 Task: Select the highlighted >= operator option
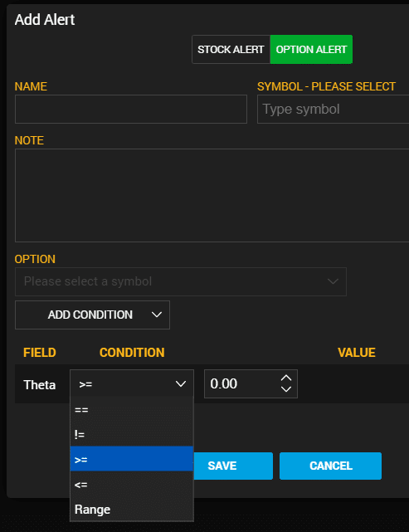tap(132, 459)
